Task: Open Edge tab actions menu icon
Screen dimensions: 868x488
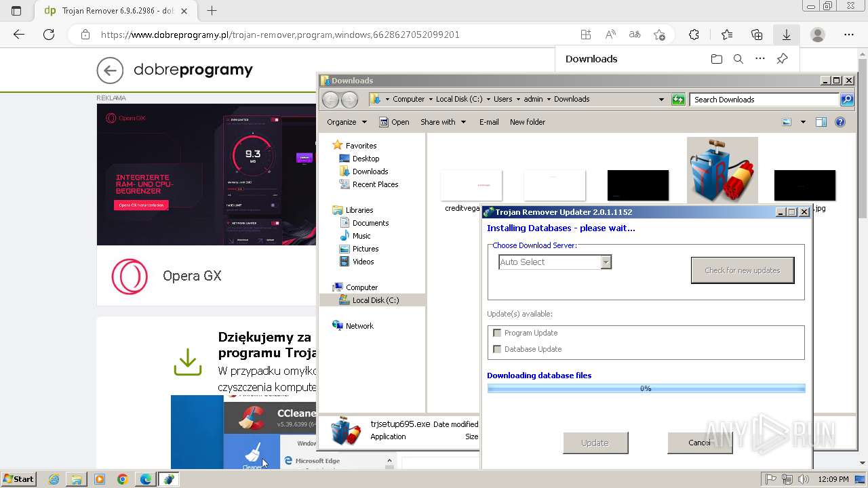Action: 16,11
